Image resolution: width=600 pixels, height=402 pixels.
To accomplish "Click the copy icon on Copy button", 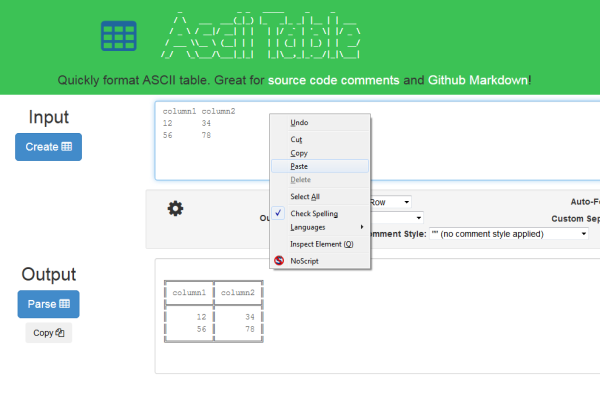I will (x=61, y=333).
